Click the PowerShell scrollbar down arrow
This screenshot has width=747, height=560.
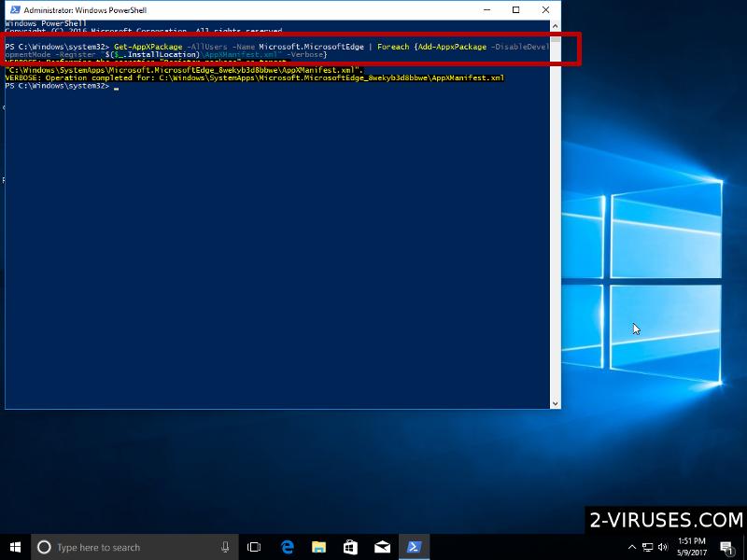point(555,403)
